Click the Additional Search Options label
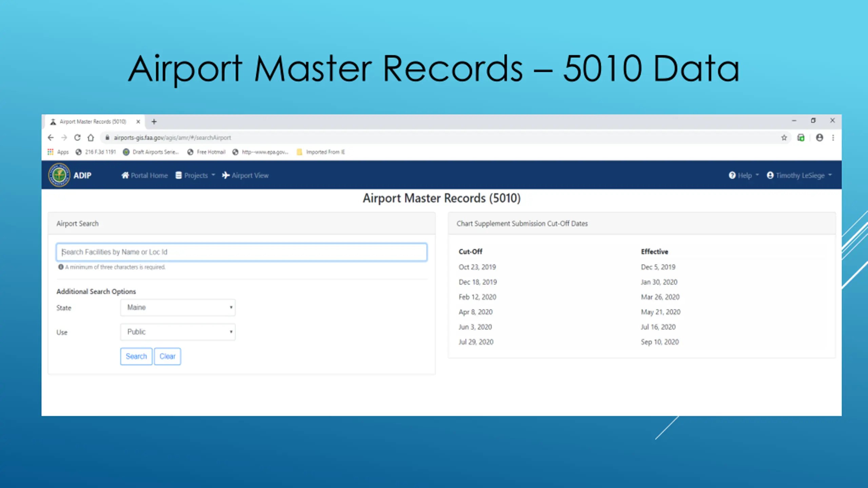Image resolution: width=868 pixels, height=488 pixels. point(96,291)
